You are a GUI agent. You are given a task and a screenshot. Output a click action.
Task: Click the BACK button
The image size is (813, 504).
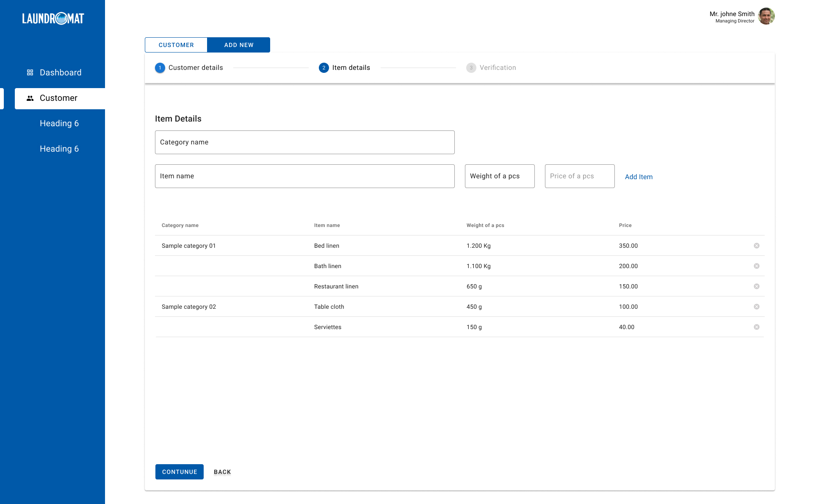[222, 472]
